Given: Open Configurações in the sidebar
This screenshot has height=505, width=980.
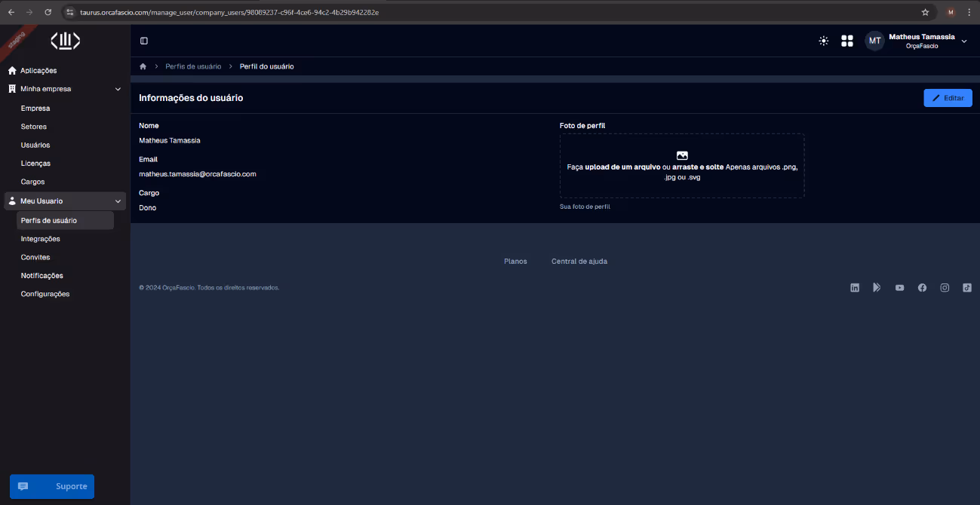Looking at the screenshot, I should click(x=45, y=294).
